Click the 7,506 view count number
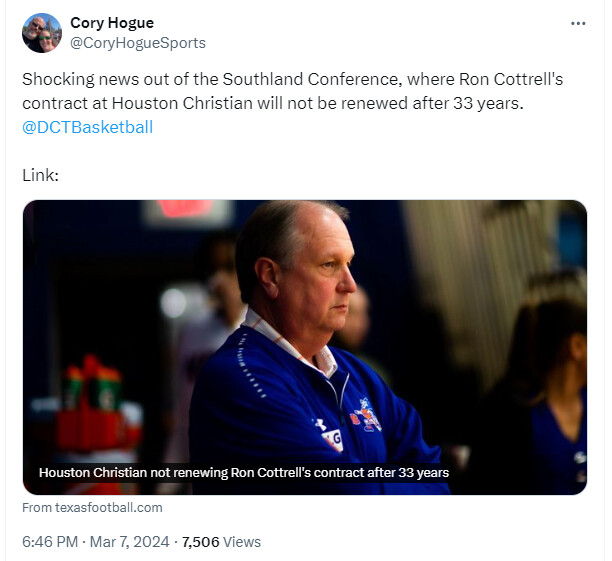The height and width of the screenshot is (561, 612). coord(203,542)
